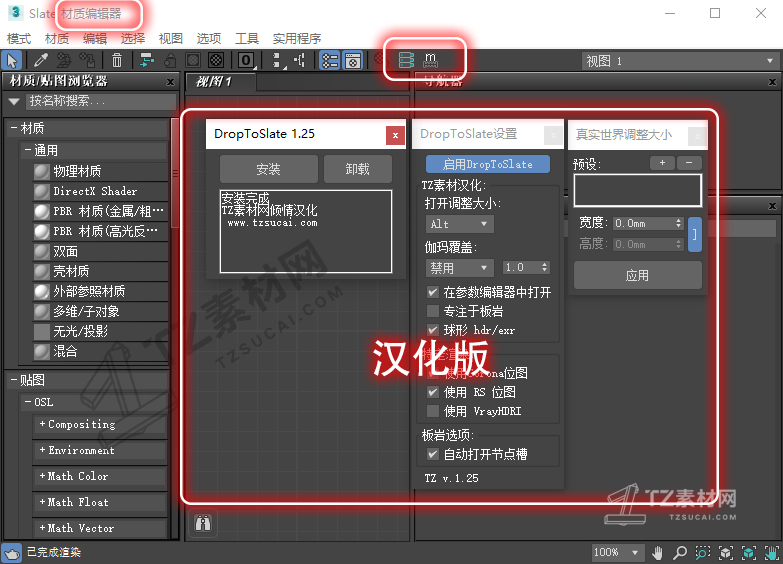Open the '实用程序' menu
This screenshot has width=783, height=564.
(x=297, y=38)
